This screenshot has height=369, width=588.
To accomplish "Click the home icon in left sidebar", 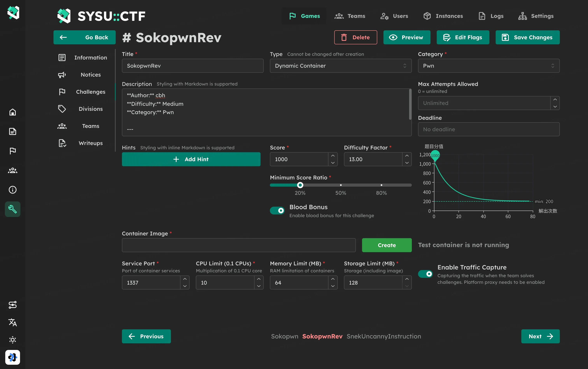I will pyautogui.click(x=12, y=112).
